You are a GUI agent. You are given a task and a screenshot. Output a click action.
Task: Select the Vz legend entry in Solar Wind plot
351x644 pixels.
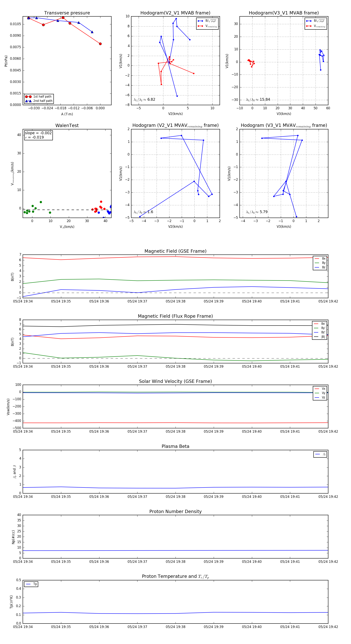click(320, 398)
